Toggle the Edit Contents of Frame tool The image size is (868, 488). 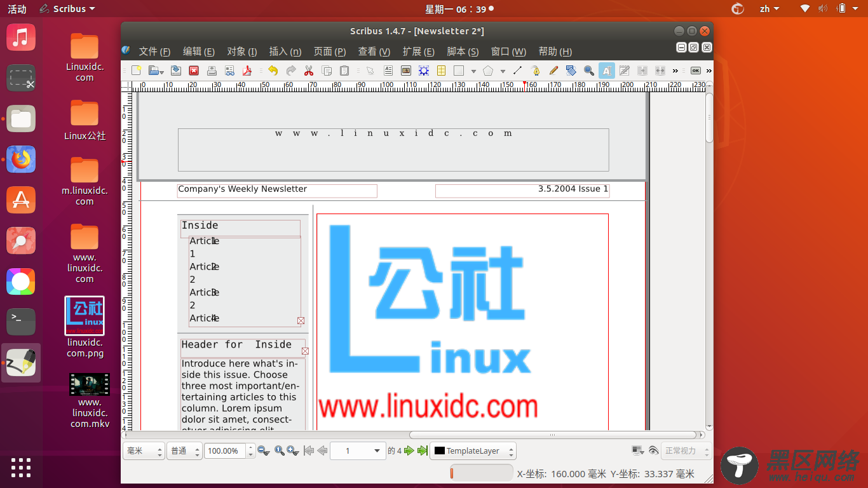(606, 71)
